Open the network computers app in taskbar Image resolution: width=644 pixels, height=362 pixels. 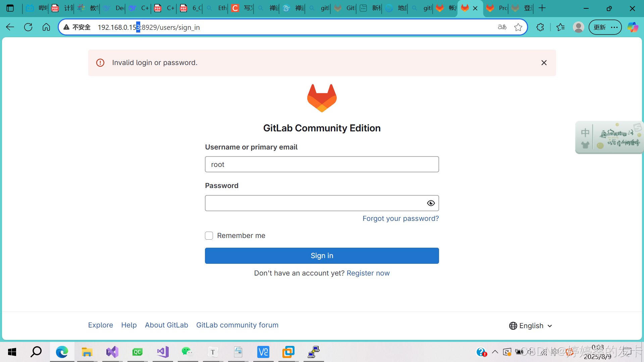tap(314, 352)
